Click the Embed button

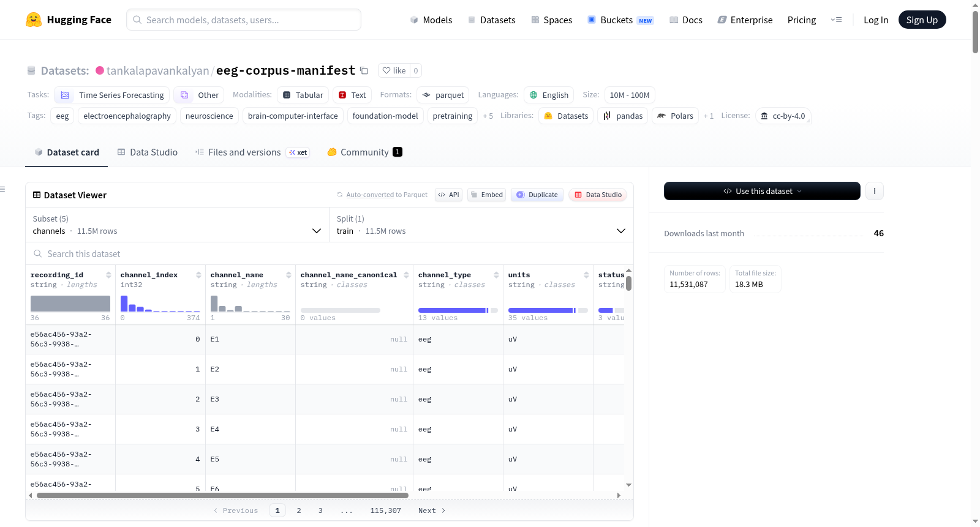487,195
